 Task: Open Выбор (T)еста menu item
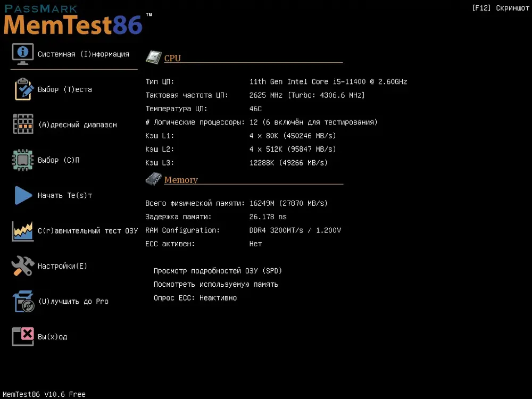(65, 89)
